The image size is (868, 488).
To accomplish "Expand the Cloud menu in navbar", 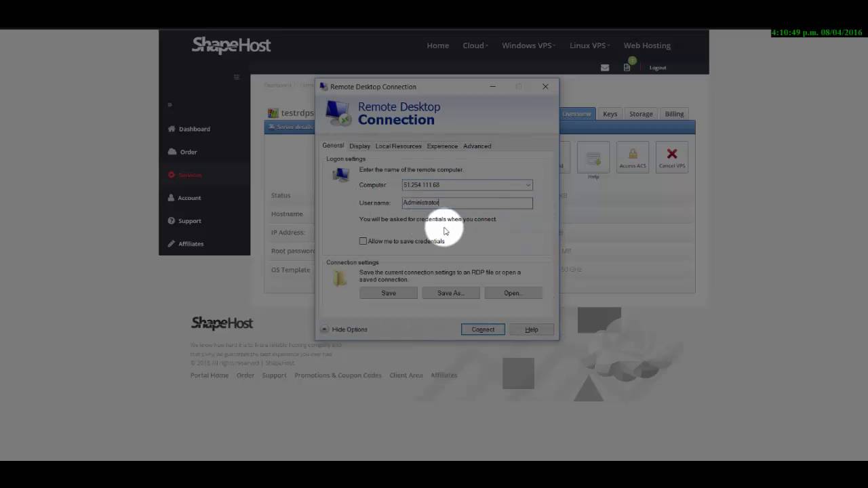I will click(475, 45).
